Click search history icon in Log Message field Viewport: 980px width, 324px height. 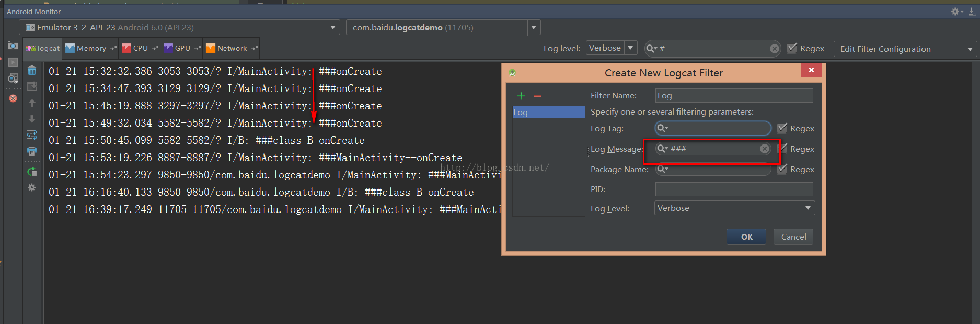point(662,149)
